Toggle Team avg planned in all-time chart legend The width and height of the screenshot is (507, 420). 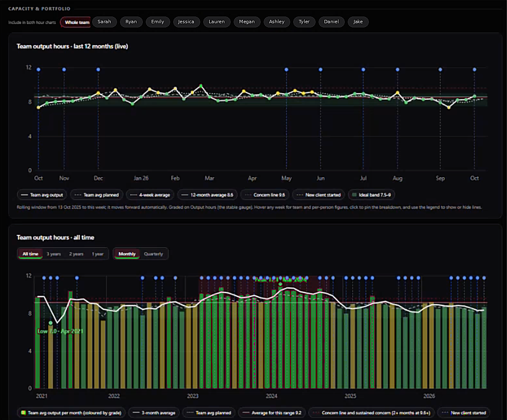[209, 412]
